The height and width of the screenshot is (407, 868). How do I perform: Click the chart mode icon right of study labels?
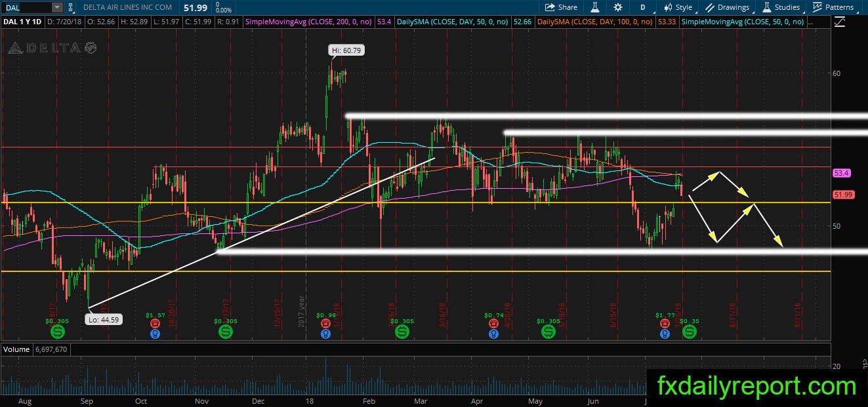[840, 22]
